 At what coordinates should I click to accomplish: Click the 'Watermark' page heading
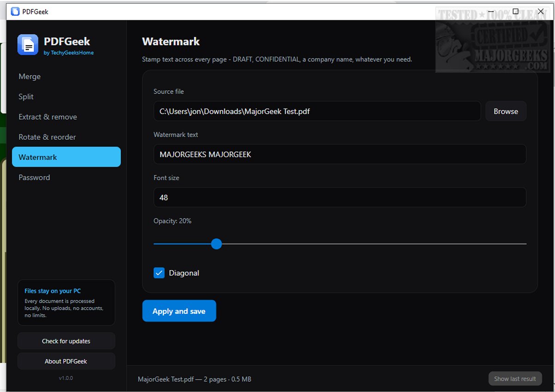[x=171, y=41]
